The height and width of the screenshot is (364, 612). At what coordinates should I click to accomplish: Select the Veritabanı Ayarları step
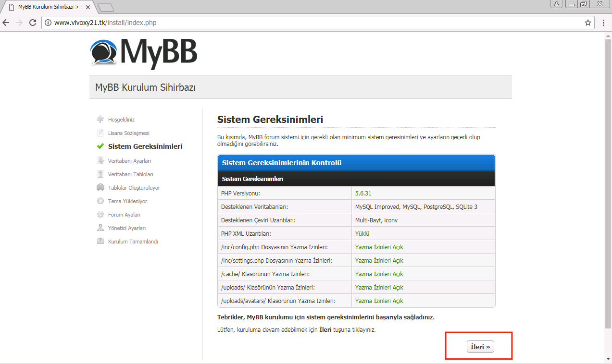pyautogui.click(x=129, y=161)
